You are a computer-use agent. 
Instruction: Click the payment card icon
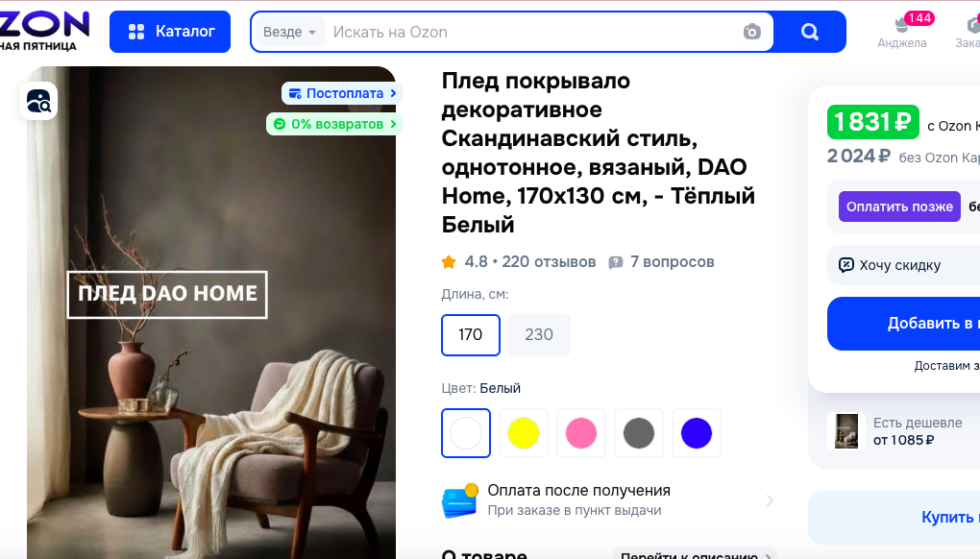click(459, 500)
